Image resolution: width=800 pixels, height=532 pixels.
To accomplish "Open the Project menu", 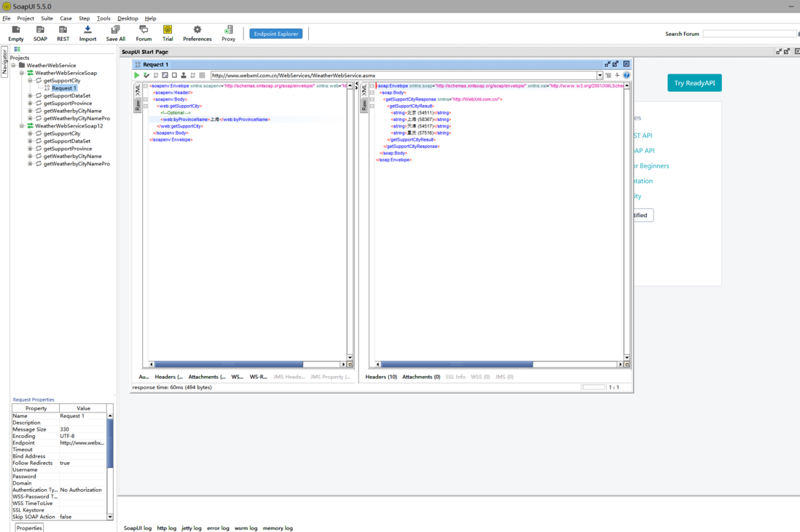I will (x=26, y=18).
